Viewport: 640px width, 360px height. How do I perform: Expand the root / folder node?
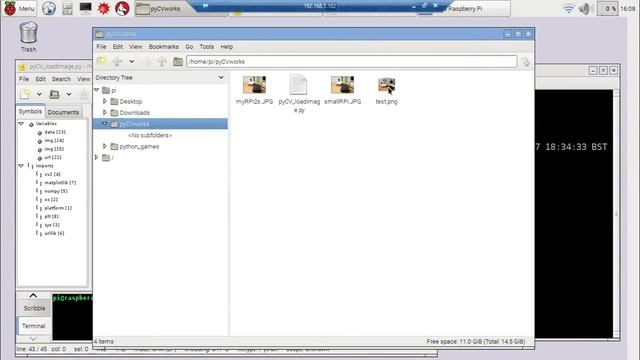point(97,157)
